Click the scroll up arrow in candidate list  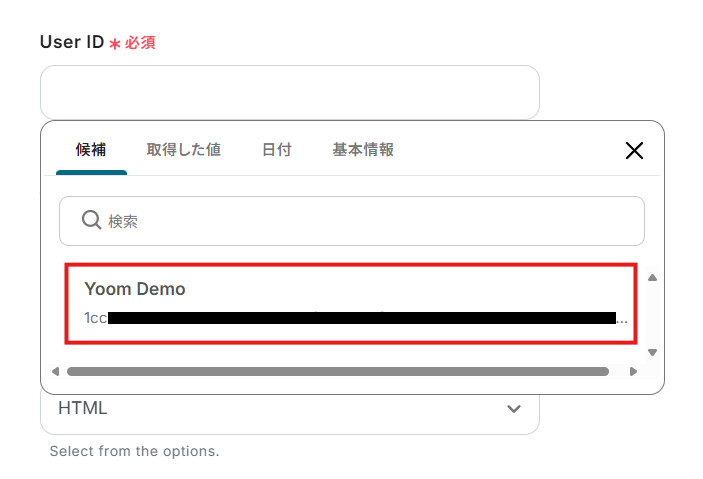click(652, 278)
